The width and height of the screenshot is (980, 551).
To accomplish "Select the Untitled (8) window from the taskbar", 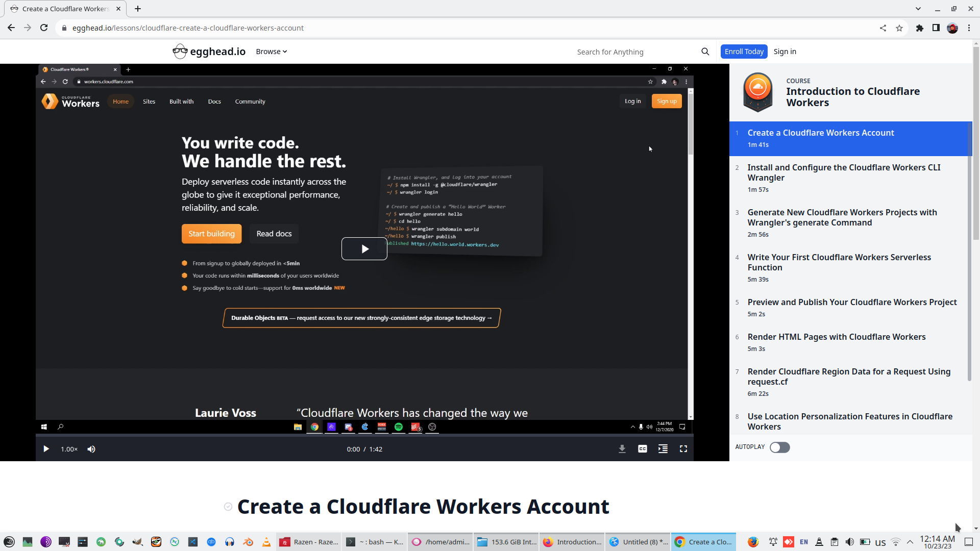I will click(x=638, y=542).
